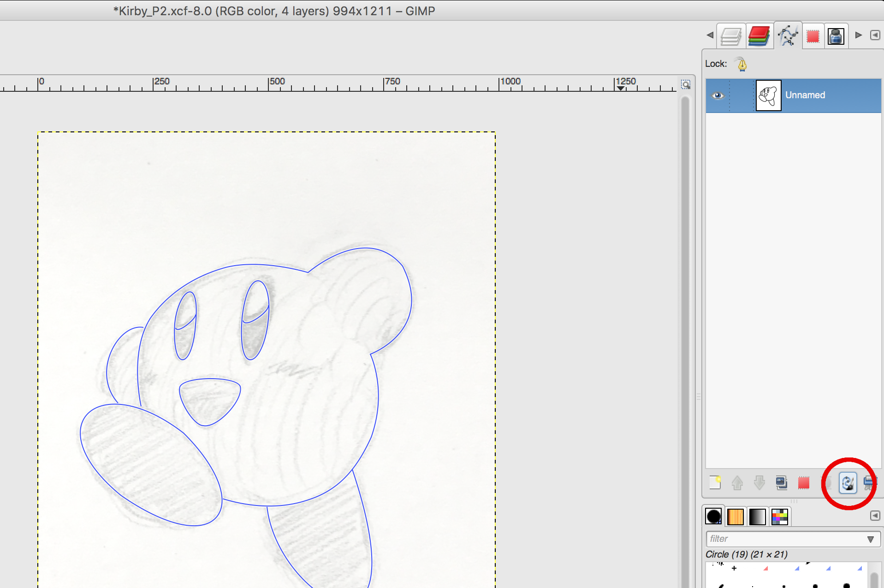Select the Unnamed path name
This screenshot has width=884, height=588.
pos(805,95)
